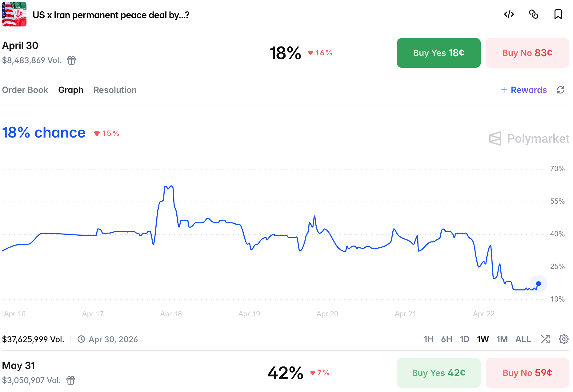
Task: Copy the market link icon
Action: click(533, 14)
